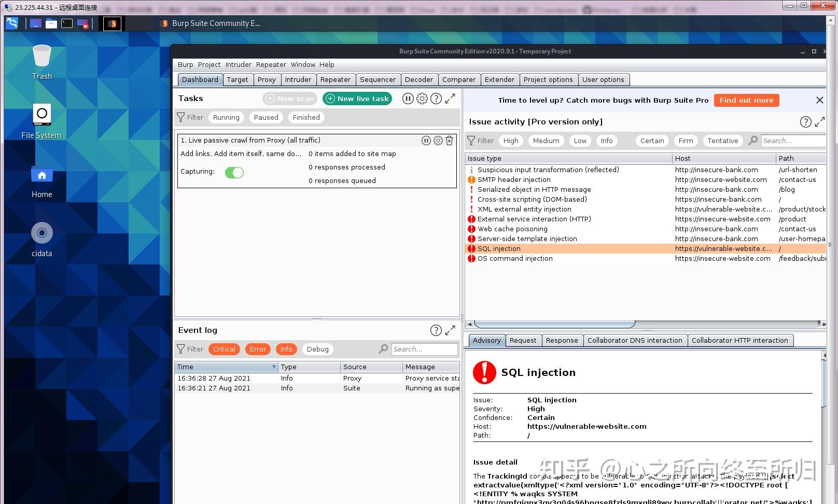
Task: Toggle the High severity filter
Action: [511, 141]
